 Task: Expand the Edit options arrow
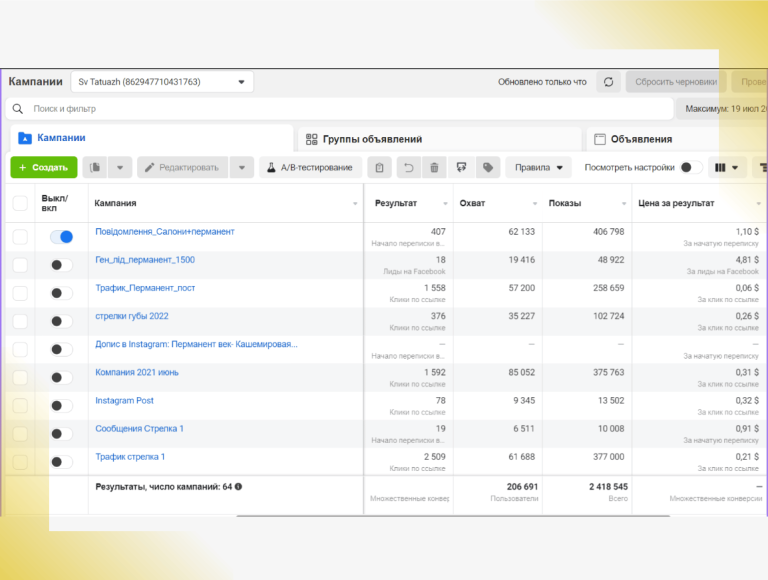(242, 168)
